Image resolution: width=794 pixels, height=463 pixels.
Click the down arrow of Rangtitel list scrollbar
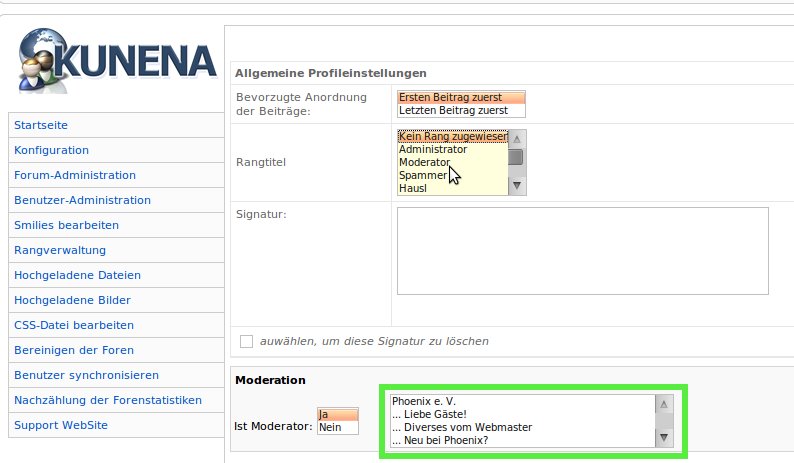(x=517, y=186)
